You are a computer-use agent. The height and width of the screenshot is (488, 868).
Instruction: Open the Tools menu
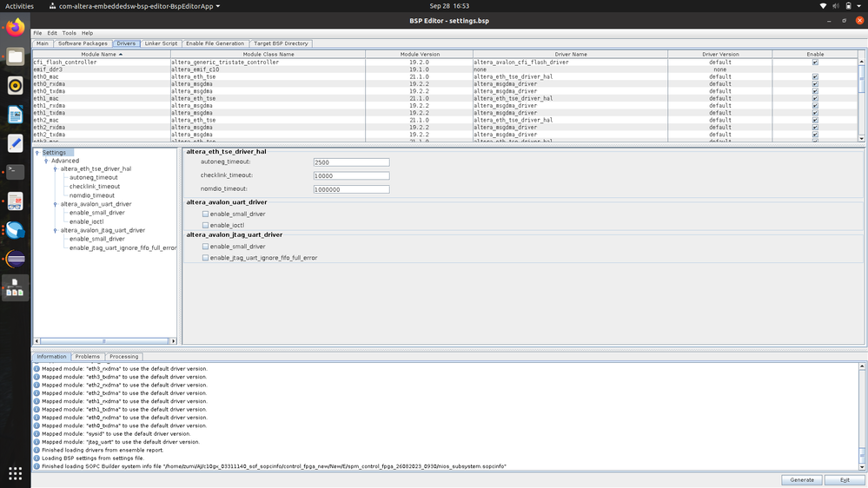click(70, 33)
